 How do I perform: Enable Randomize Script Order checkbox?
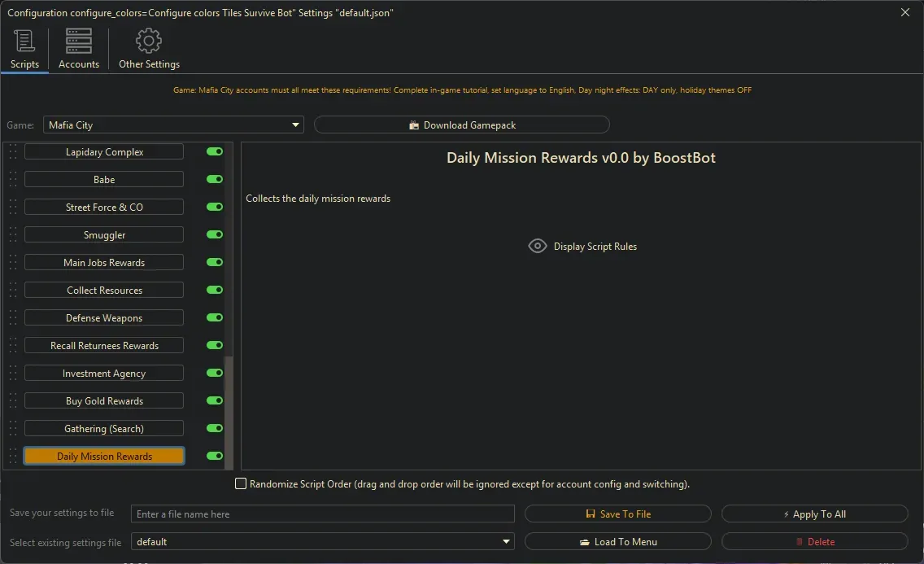pyautogui.click(x=241, y=483)
